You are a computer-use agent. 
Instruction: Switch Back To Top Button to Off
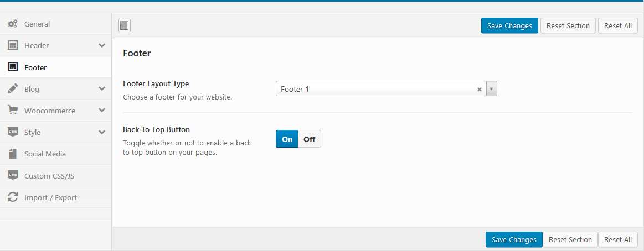click(309, 139)
